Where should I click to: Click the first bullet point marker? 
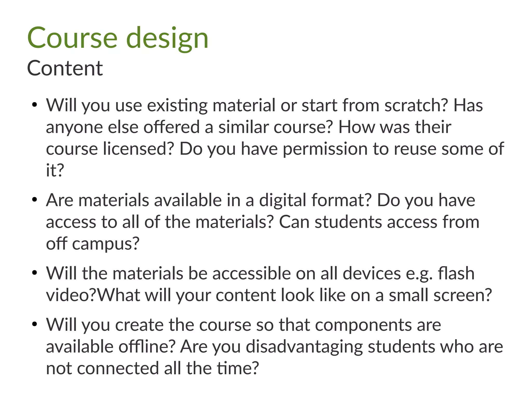34,105
